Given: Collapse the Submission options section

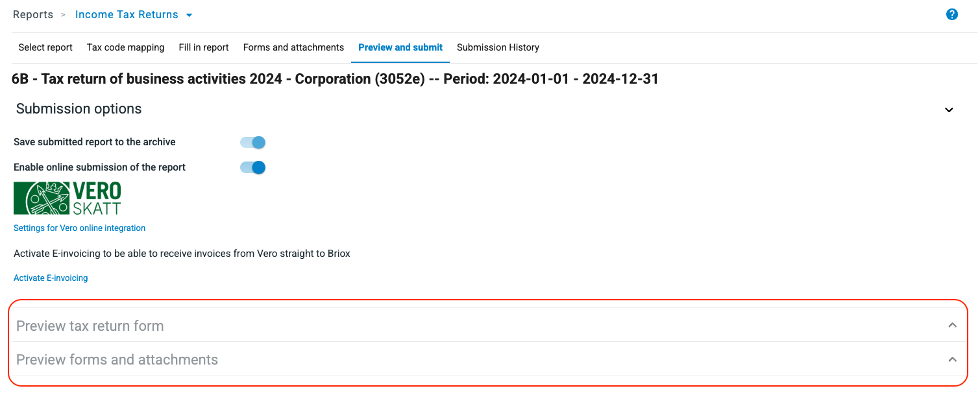Looking at the screenshot, I should (949, 110).
